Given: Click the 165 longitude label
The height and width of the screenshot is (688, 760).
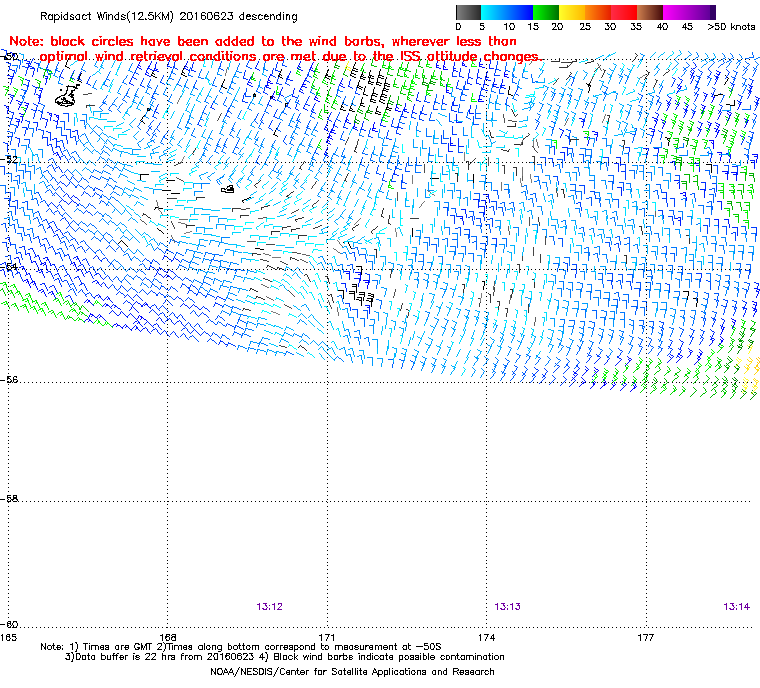Looking at the screenshot, I should 8,637.
